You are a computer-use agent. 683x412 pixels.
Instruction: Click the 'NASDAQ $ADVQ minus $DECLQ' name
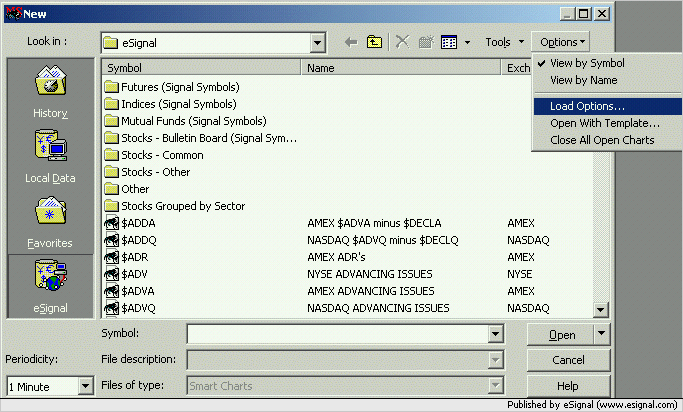click(x=383, y=240)
